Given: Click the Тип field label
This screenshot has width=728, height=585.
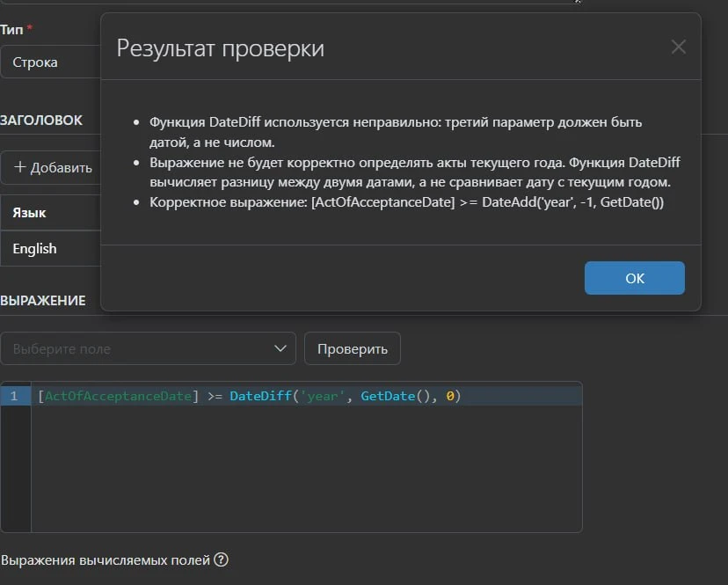Looking at the screenshot, I should click(x=11, y=29).
